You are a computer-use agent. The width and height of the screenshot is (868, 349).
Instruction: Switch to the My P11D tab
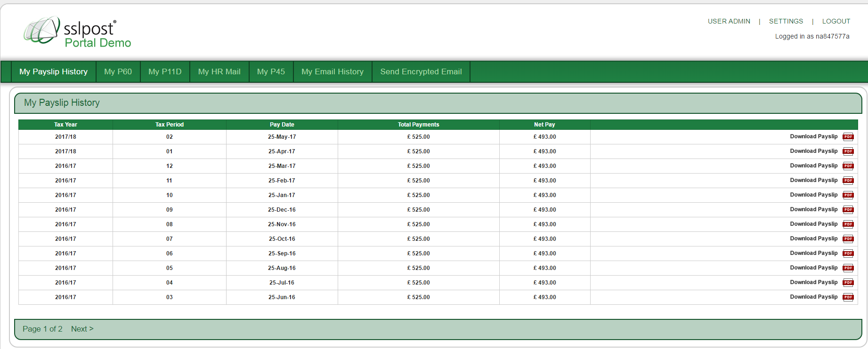click(x=165, y=71)
